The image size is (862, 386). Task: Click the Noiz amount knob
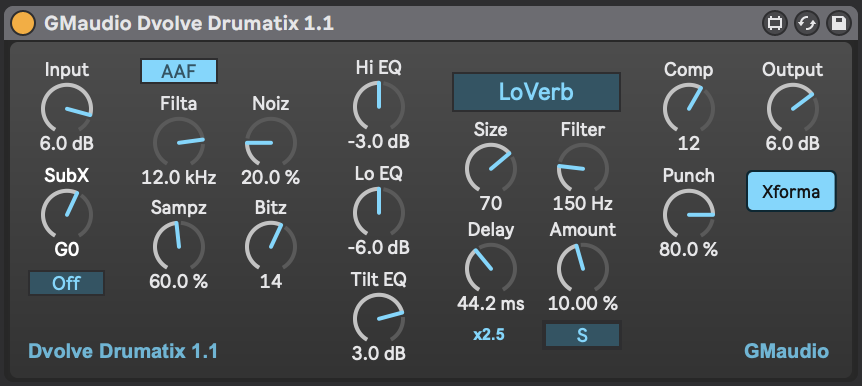point(271,142)
